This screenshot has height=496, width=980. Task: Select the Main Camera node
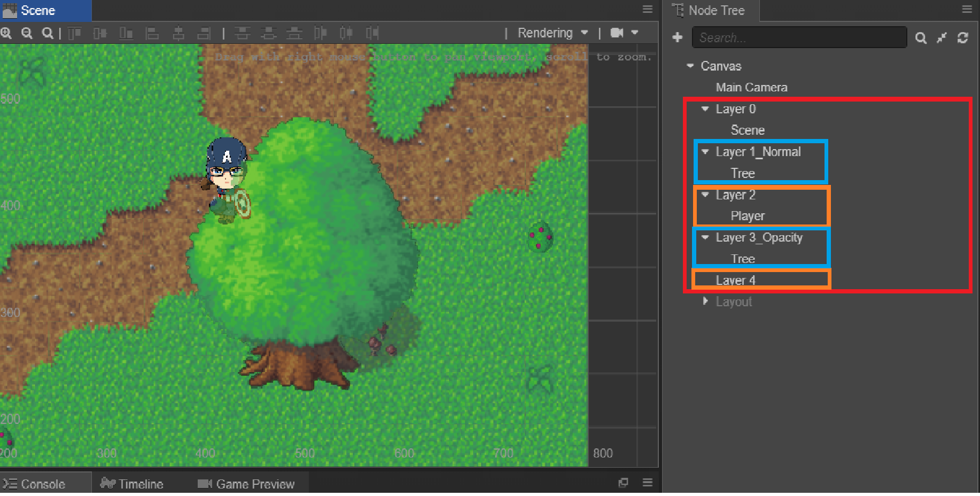[x=751, y=88]
